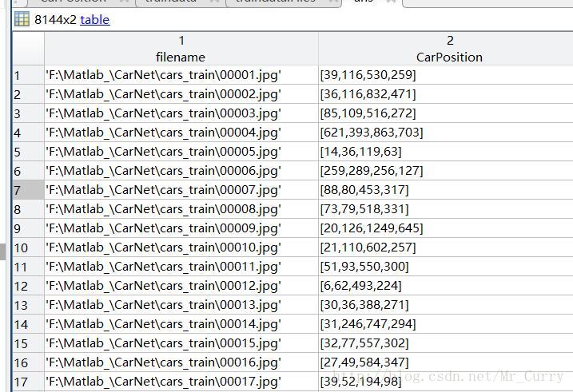This screenshot has width=573, height=392.
Task: Click the 00002.jpg filename cell
Action: tap(181, 94)
